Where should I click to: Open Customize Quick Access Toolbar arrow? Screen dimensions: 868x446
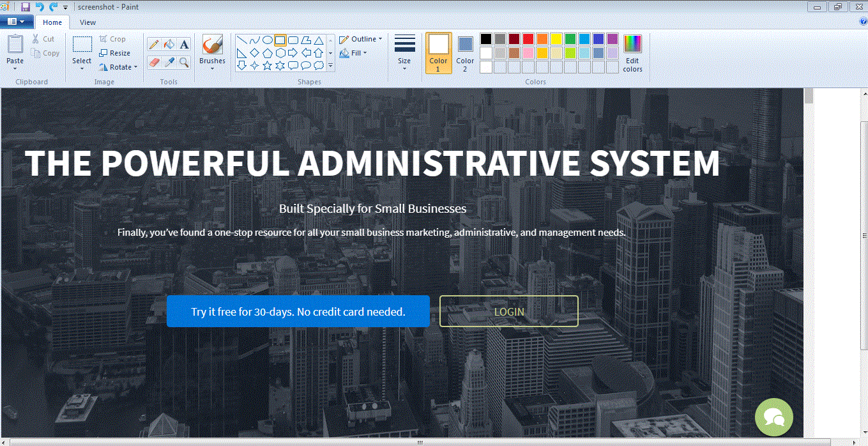point(65,7)
